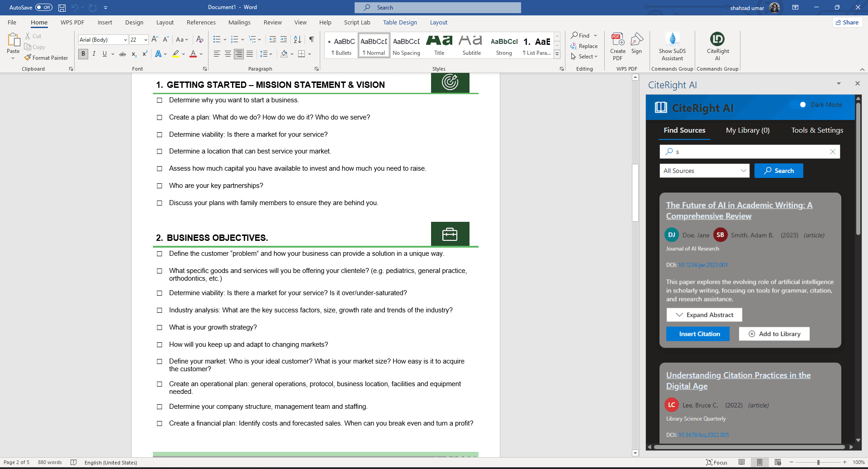Click the font color swatch

[193, 54]
